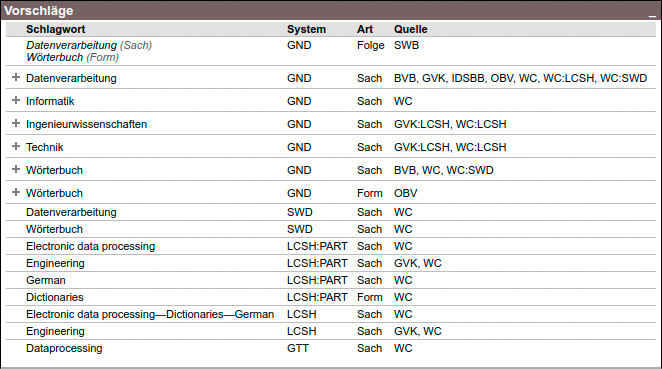Expand the Datenverarbeitung GND plus icon

tap(16, 77)
